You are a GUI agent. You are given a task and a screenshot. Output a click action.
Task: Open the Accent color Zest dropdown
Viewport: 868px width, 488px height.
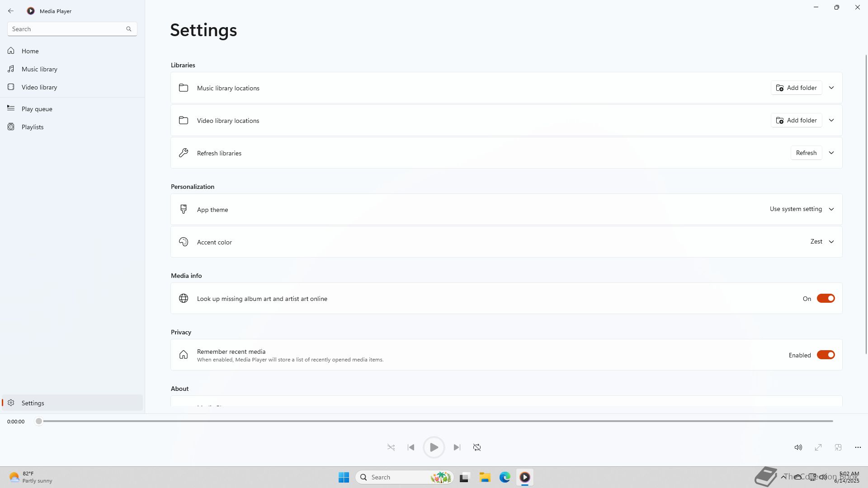point(822,242)
